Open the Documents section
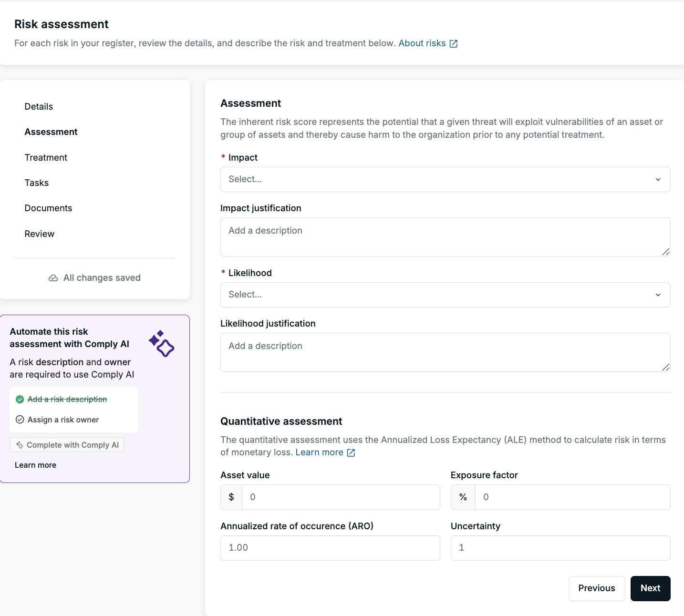The image size is (684, 616). 48,208
